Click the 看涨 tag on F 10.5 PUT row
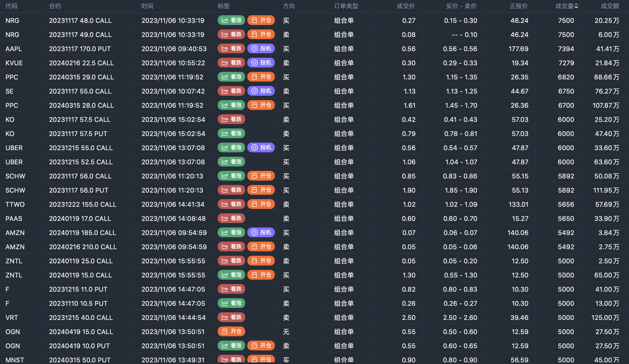629x364 pixels. 232,303
